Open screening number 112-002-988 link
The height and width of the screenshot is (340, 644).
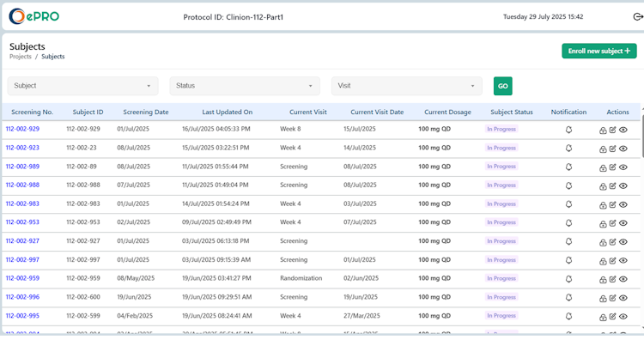[x=22, y=185]
